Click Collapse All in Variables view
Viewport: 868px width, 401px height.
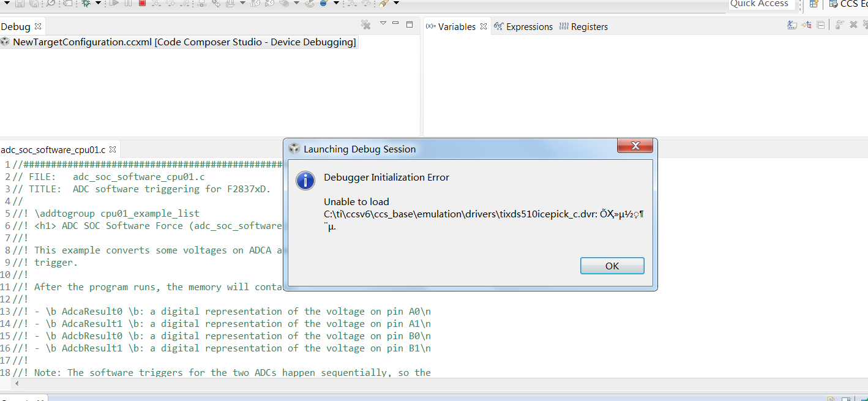click(x=820, y=25)
